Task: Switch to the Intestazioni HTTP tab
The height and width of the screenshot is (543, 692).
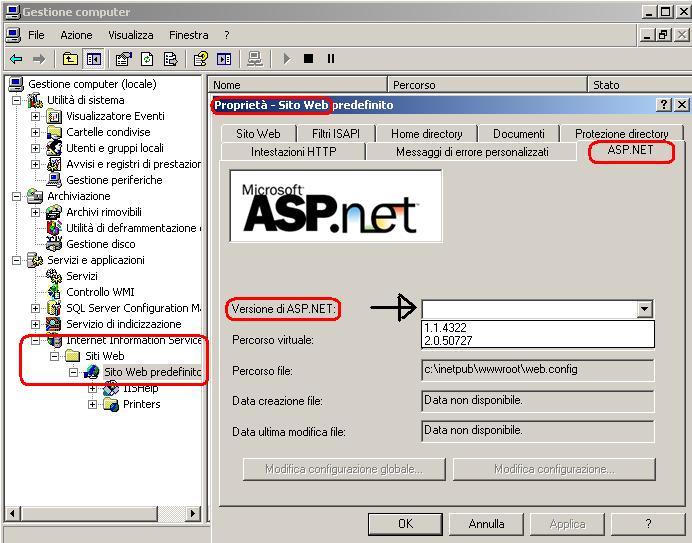Action: pos(293,152)
